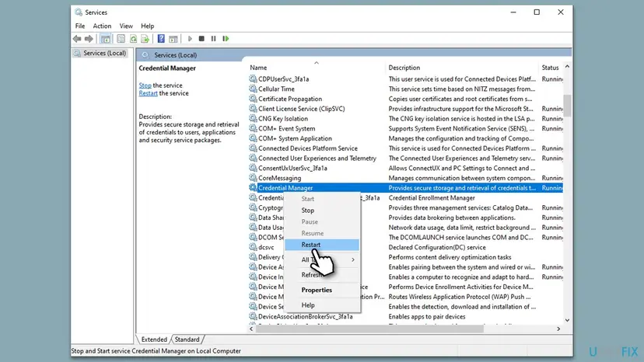
Task: Click Show/Hide Action Pane toolbar icon
Action: tap(173, 39)
